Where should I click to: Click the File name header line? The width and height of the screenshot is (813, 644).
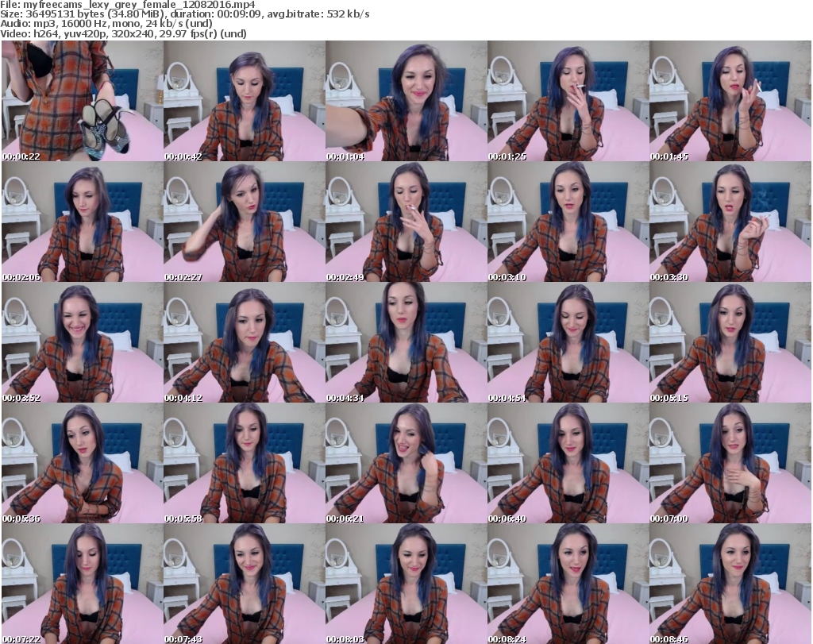point(128,5)
